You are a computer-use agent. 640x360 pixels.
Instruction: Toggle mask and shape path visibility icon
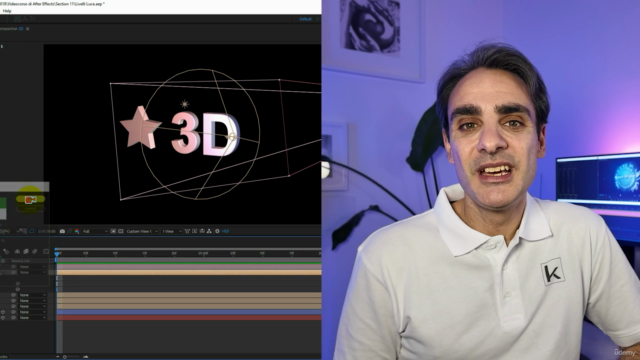(x=31, y=231)
